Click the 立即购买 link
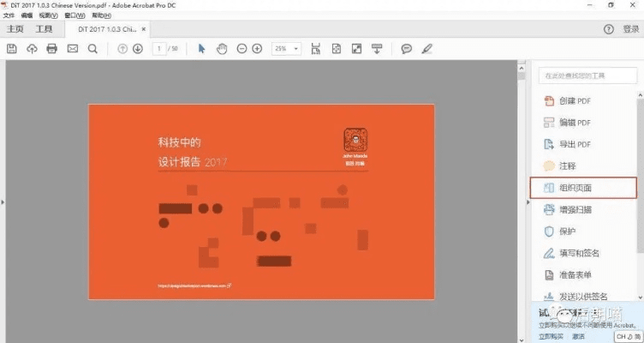This screenshot has height=343, width=644. (550, 336)
